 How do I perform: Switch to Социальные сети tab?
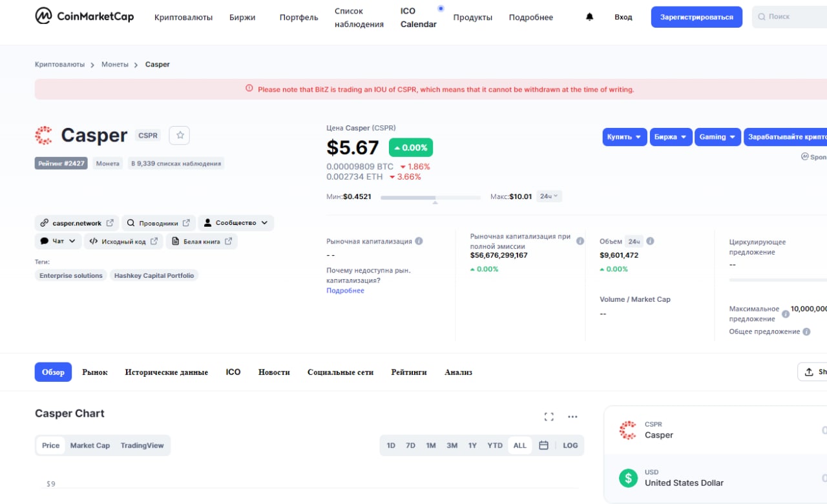(x=340, y=372)
